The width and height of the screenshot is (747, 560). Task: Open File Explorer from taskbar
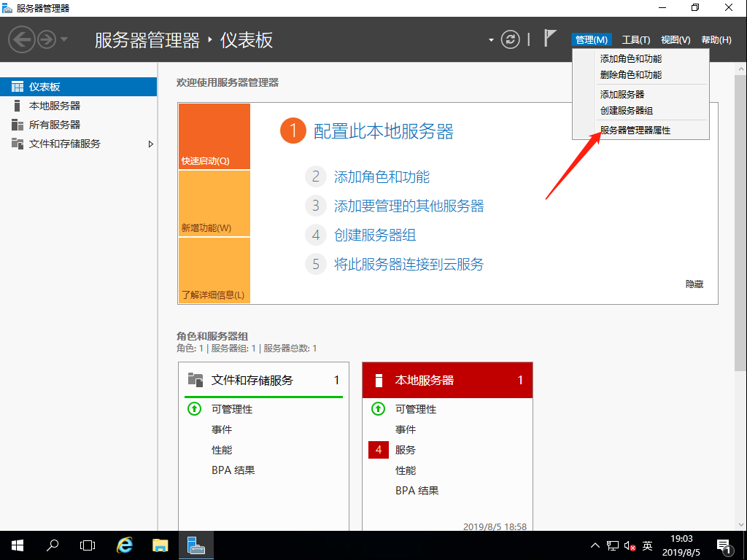click(160, 545)
